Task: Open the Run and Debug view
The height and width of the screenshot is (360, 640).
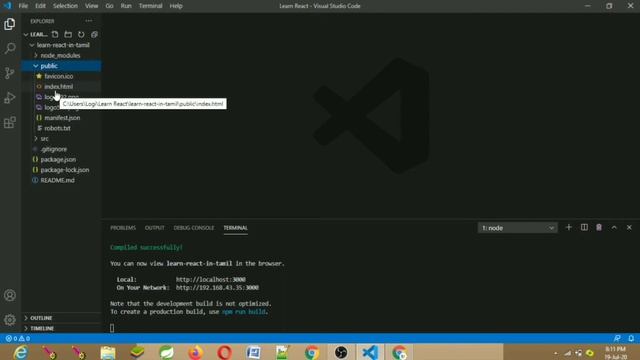Action: [10, 98]
